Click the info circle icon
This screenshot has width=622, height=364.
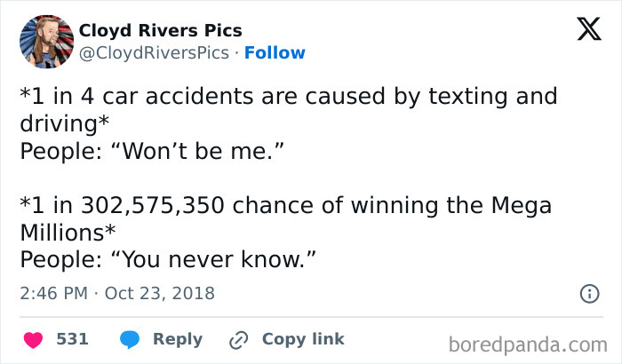(x=588, y=292)
